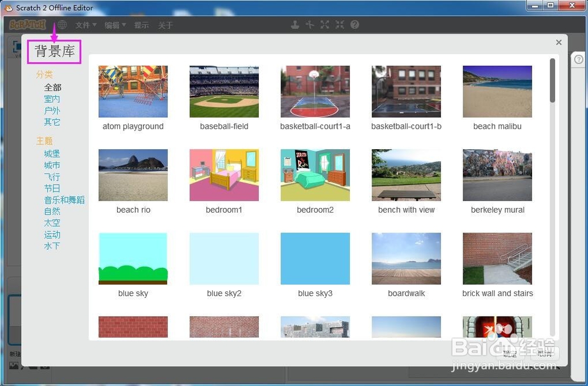The width and height of the screenshot is (588, 386).
Task: Filter backdrops by 室内 category
Action: tap(52, 99)
